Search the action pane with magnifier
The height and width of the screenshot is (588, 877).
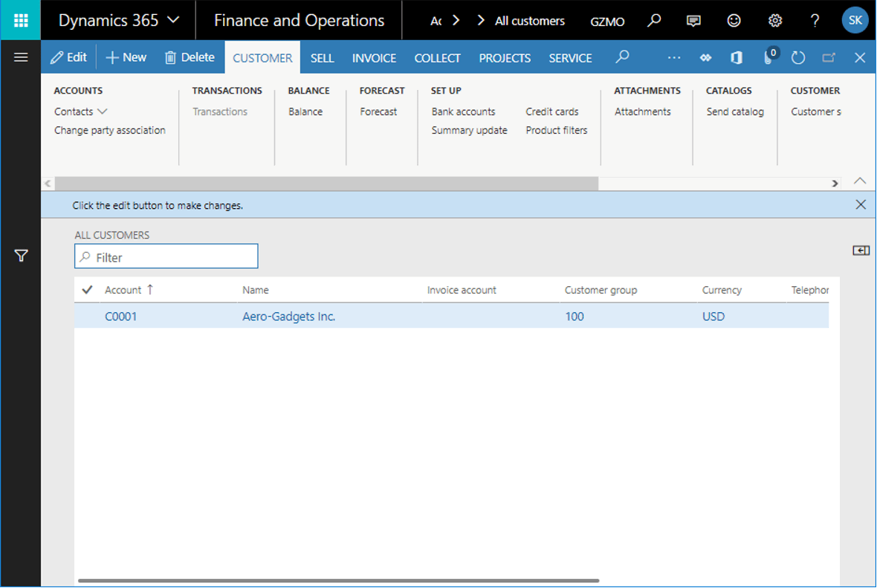622,57
